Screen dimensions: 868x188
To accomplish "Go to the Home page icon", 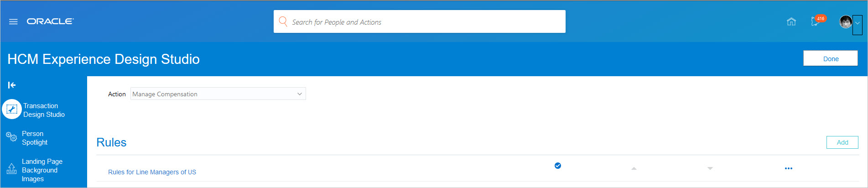I will (791, 22).
